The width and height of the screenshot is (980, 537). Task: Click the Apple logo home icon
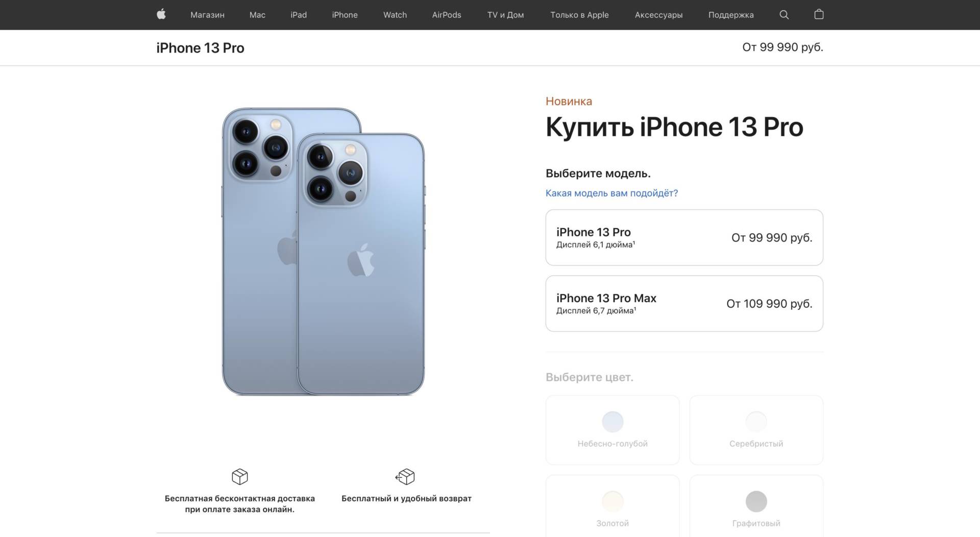[x=161, y=14]
